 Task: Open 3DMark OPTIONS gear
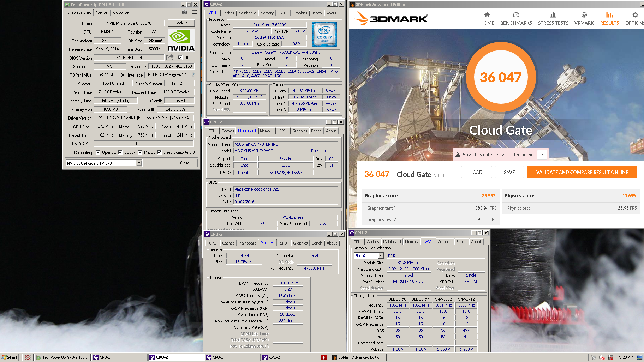point(635,19)
